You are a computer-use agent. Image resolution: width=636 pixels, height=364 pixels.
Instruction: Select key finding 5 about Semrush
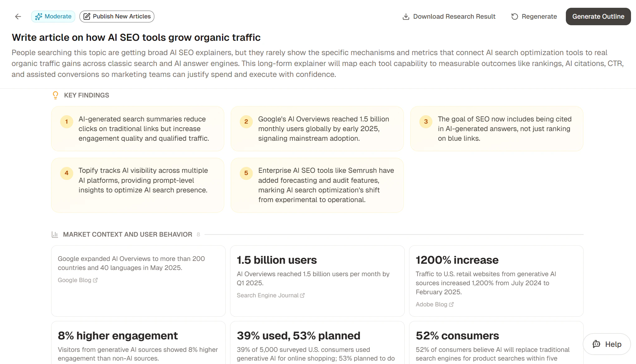click(x=317, y=185)
